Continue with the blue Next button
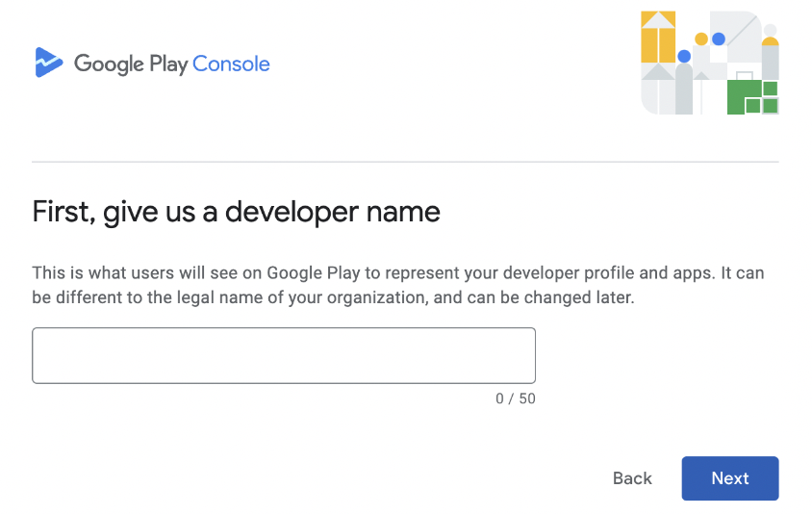The width and height of the screenshot is (812, 514). [x=730, y=478]
